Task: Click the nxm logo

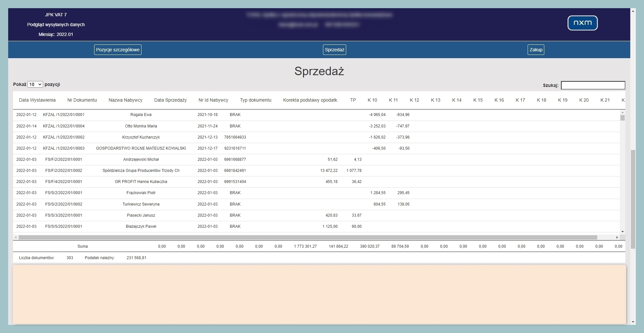Action: point(582,23)
